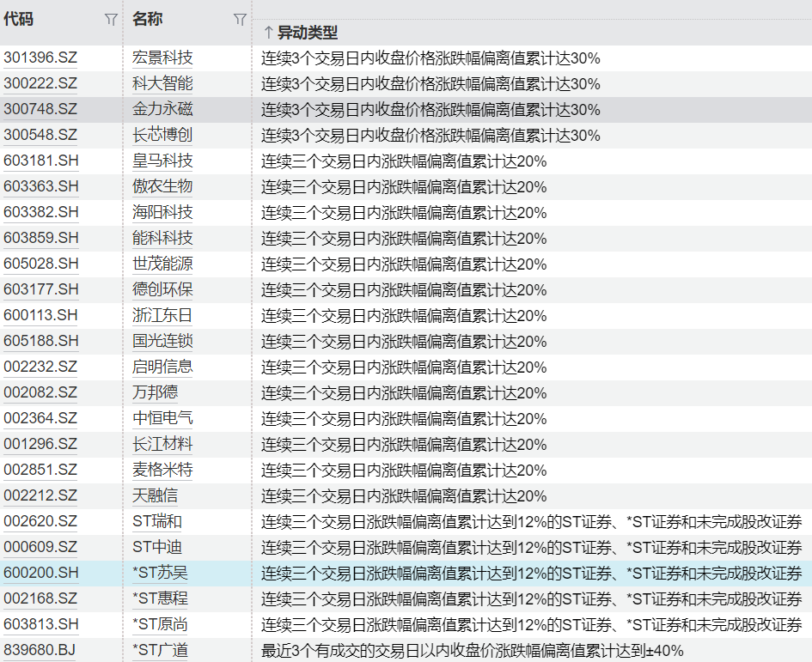The width and height of the screenshot is (812, 662).
Task: Open stock name 中恒电气
Action: [162, 418]
